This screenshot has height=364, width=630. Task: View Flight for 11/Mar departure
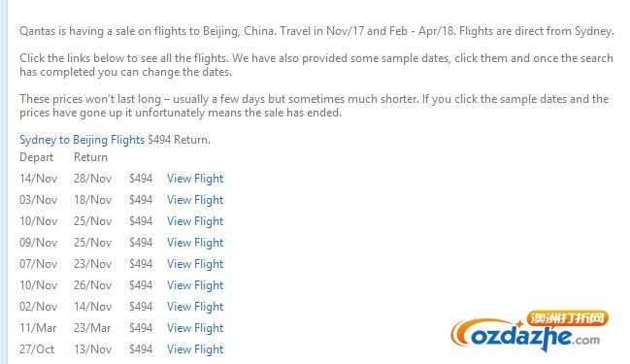[x=195, y=328]
